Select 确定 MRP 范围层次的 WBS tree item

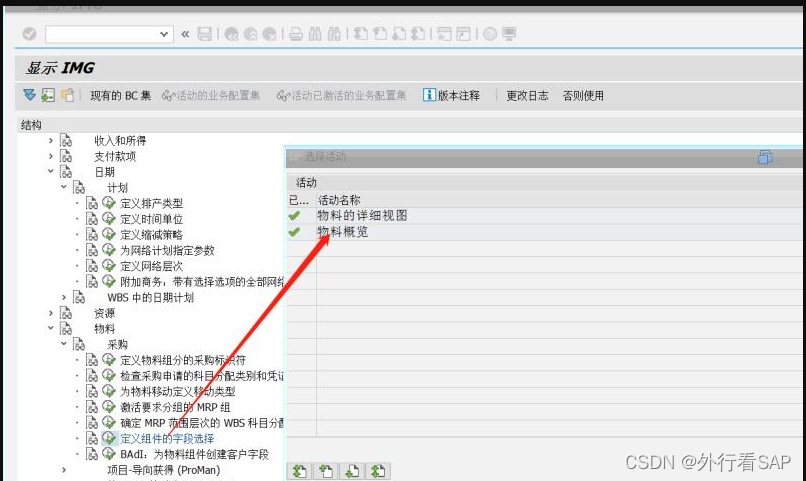pos(202,423)
